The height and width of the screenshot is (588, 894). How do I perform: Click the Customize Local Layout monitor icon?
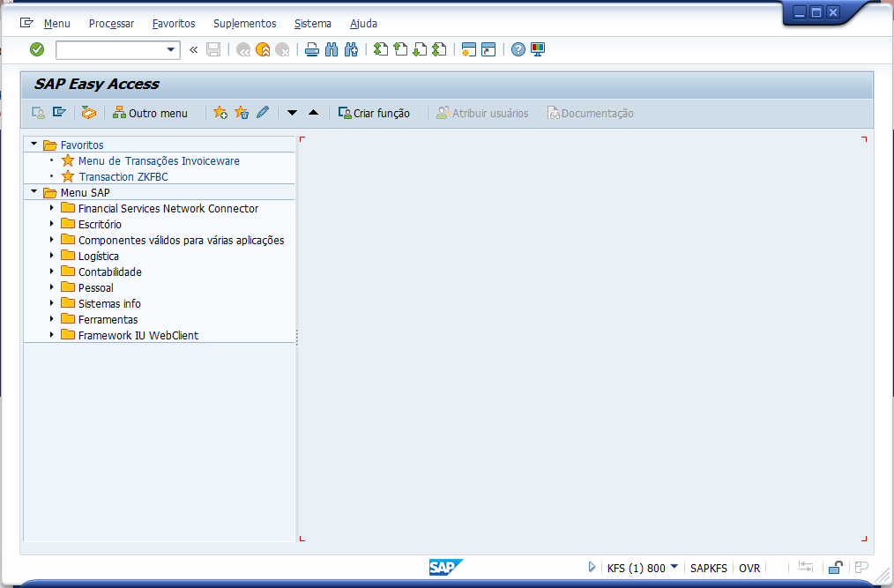538,49
